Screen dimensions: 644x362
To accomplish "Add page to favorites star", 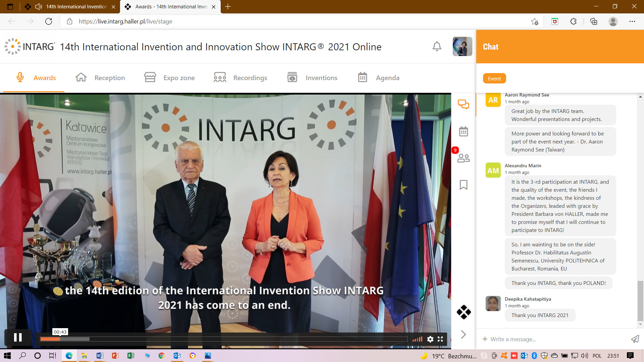I will [x=535, y=21].
